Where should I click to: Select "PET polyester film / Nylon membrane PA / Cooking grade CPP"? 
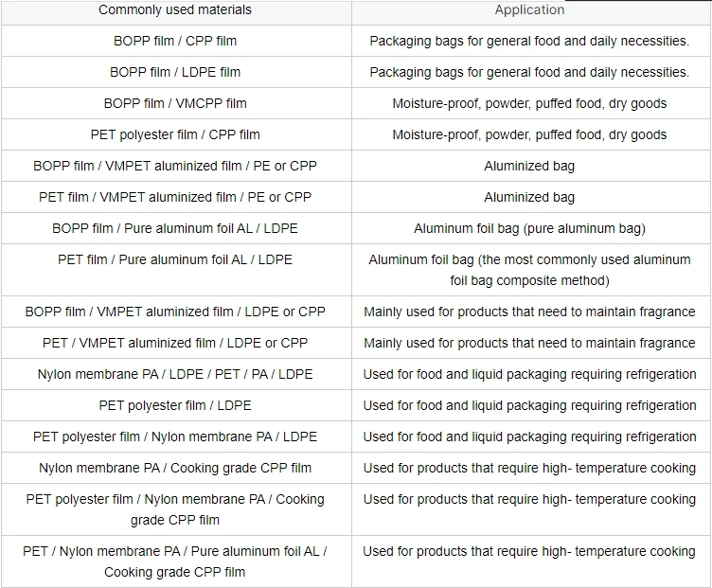pos(175,509)
